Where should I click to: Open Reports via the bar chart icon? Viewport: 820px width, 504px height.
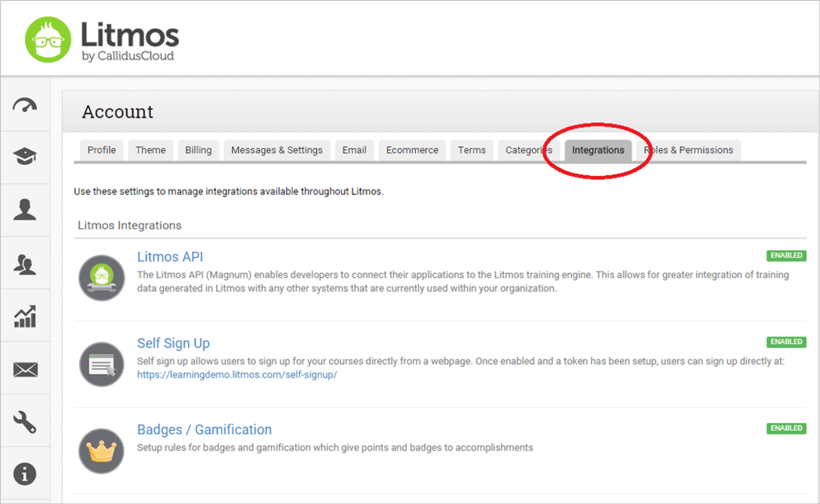[x=25, y=316]
